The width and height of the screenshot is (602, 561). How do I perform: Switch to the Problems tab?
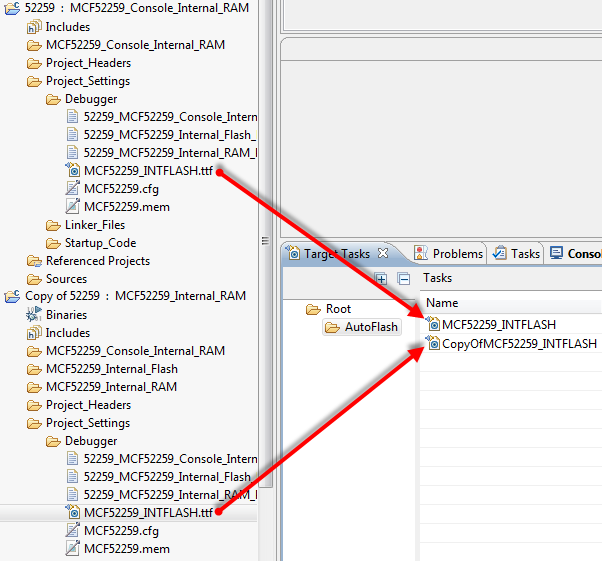tap(449, 254)
